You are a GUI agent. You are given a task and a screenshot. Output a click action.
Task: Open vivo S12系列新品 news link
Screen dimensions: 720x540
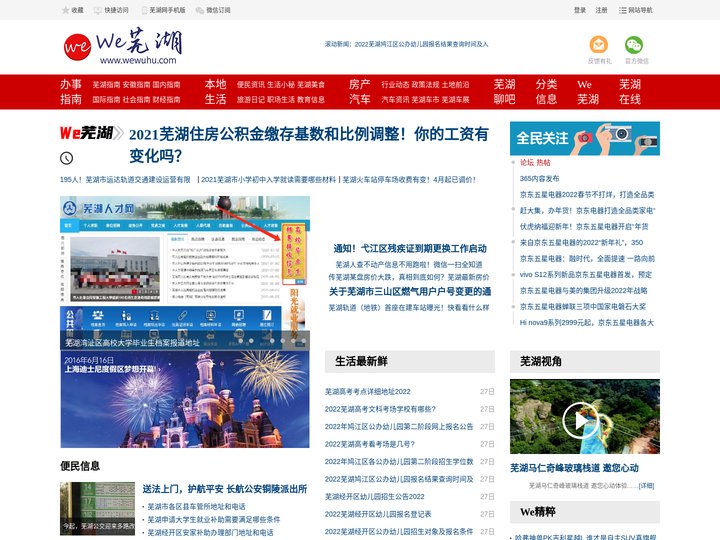[585, 275]
